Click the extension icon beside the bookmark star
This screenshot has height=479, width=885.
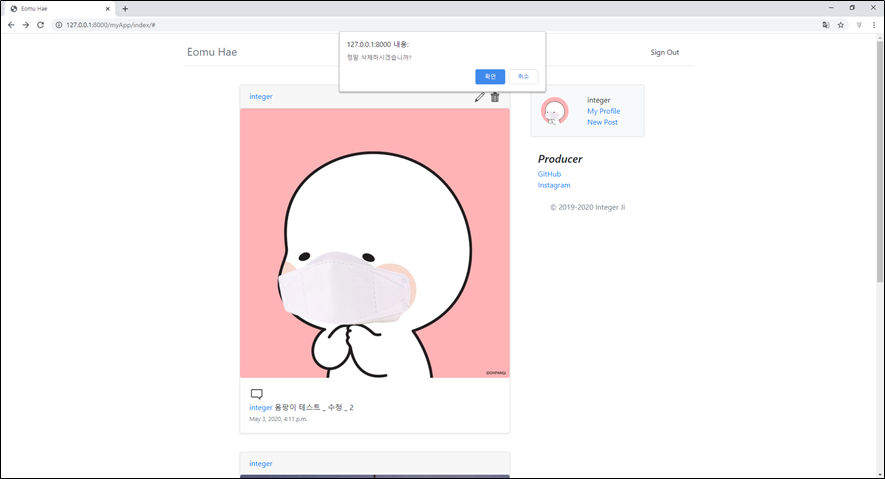click(859, 25)
